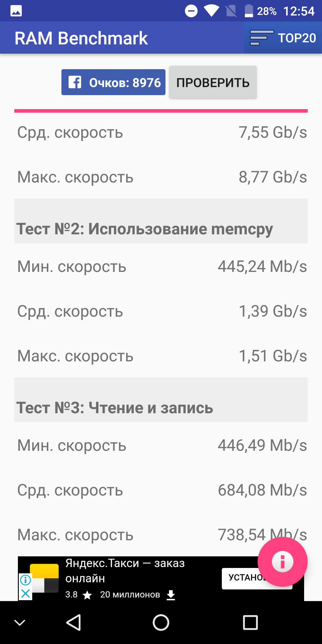Viewport: 322px width, 644px height.
Task: Tap the Android home circle icon
Action: (161, 623)
